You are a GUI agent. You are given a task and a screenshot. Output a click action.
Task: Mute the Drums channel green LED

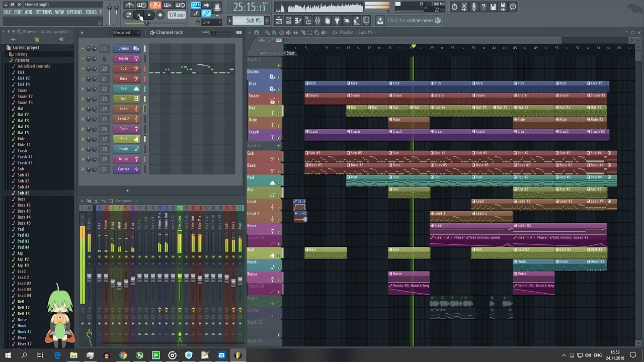point(83,48)
